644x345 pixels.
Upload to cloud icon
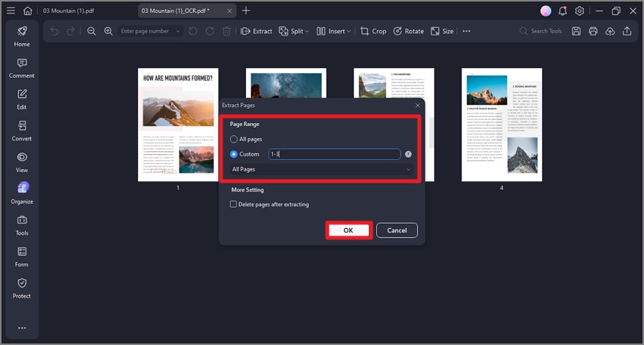point(610,31)
